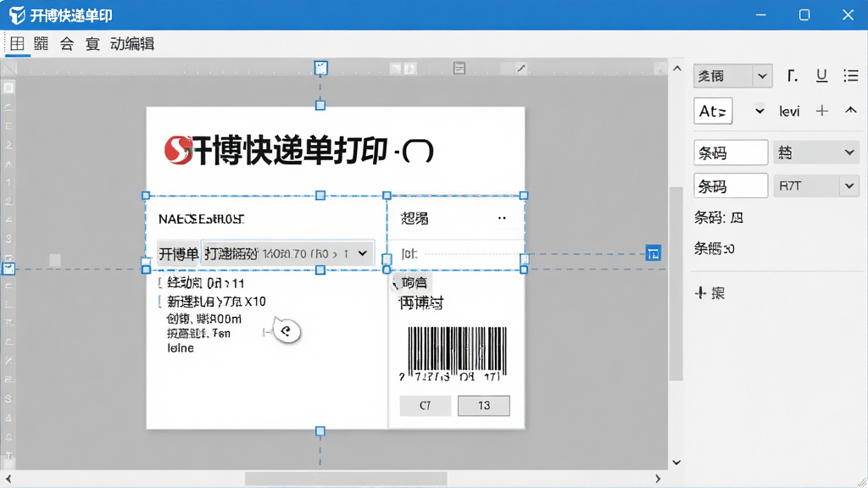Viewport: 868px width, 488px height.
Task: Open the 动编辑 menu
Action: point(131,44)
